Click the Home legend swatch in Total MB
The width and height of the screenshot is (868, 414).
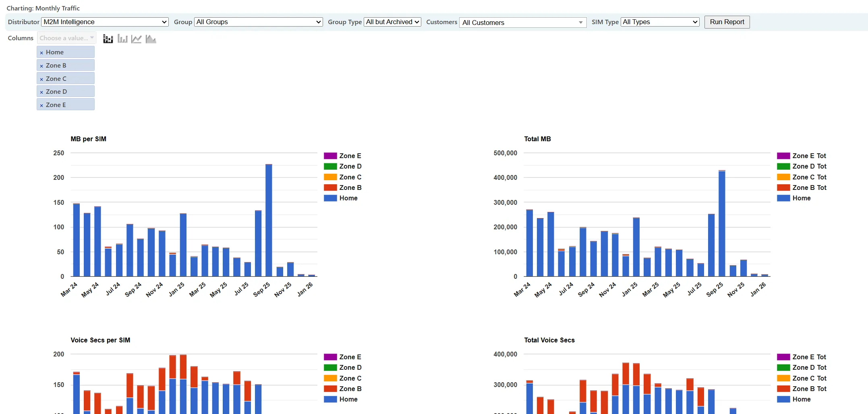(783, 198)
